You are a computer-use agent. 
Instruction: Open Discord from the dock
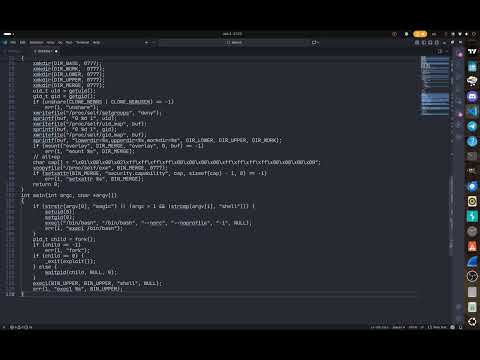click(472, 96)
